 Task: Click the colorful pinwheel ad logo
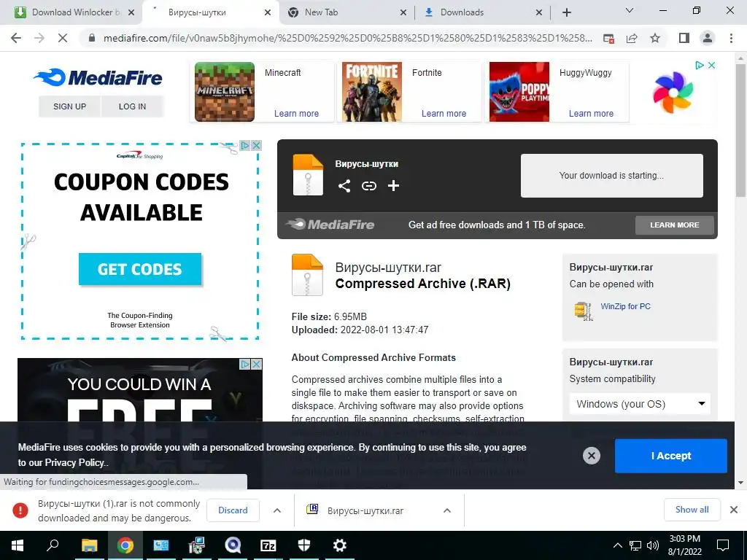click(673, 92)
